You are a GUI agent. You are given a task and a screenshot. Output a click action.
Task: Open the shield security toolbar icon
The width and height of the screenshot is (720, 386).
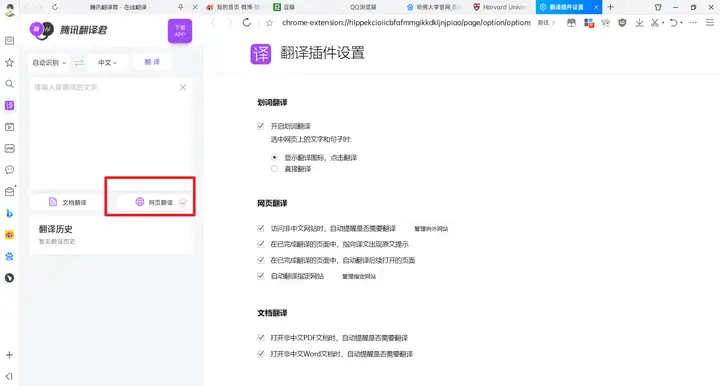[622, 22]
